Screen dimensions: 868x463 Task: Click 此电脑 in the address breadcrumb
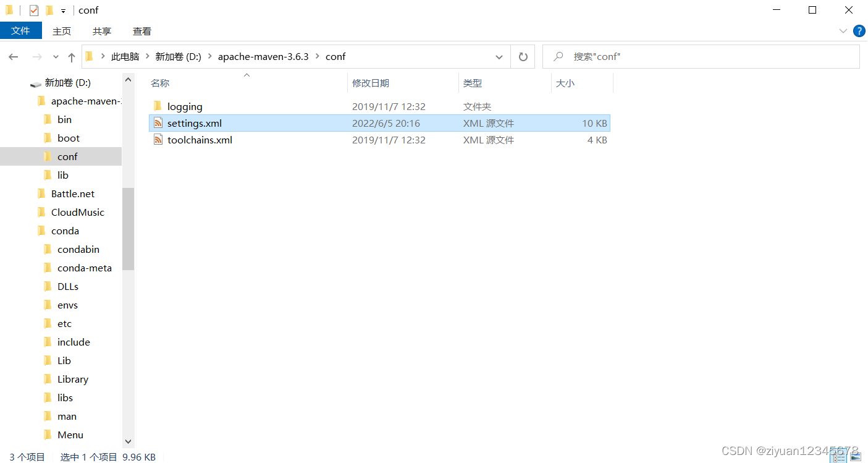click(x=125, y=56)
